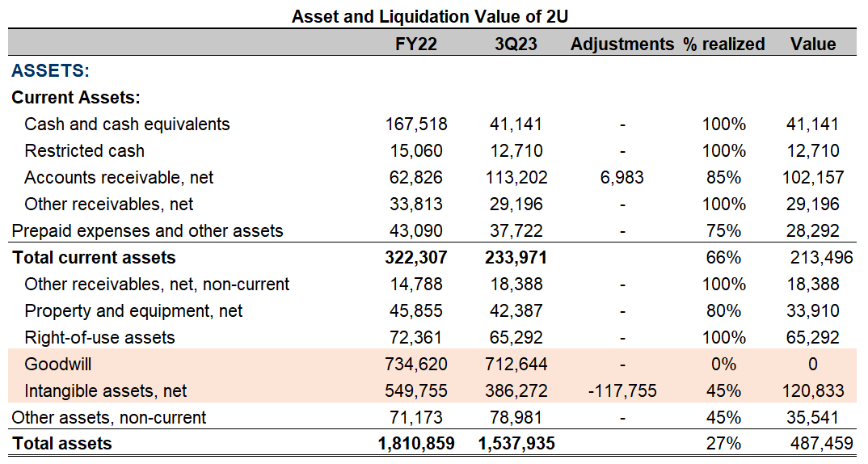868x464 pixels.
Task: Select intangible assets FY22 value 549,755
Action: coord(415,391)
